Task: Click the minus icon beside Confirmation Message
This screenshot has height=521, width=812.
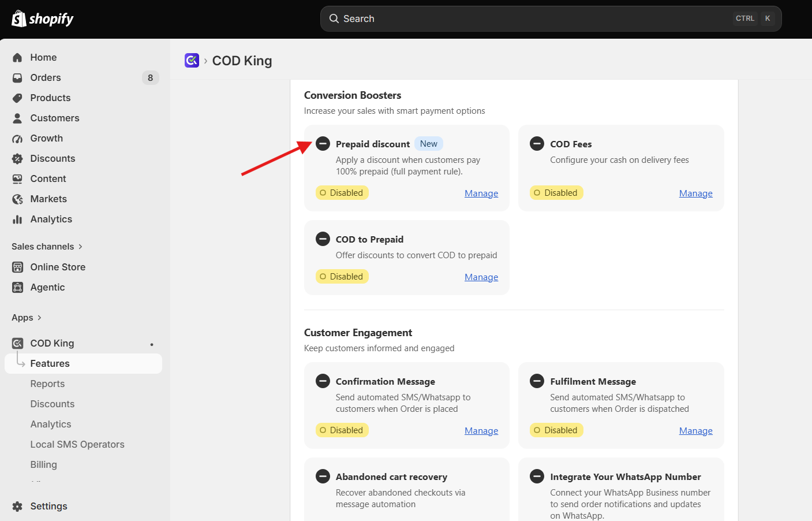Action: pyautogui.click(x=323, y=381)
